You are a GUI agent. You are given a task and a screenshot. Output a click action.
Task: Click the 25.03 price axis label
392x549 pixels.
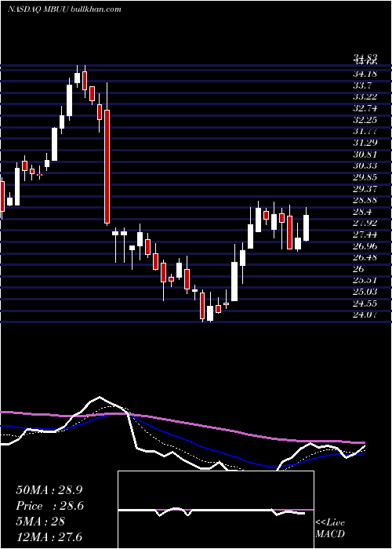click(x=365, y=292)
